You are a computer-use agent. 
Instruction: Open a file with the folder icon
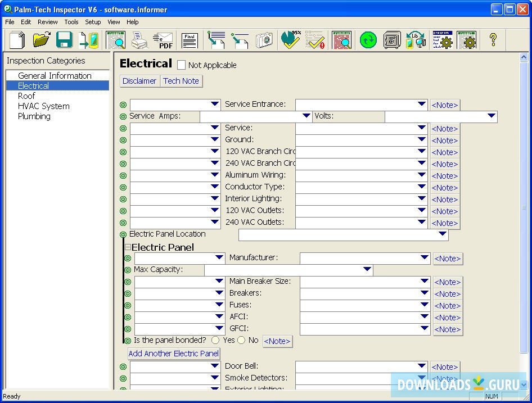(41, 40)
